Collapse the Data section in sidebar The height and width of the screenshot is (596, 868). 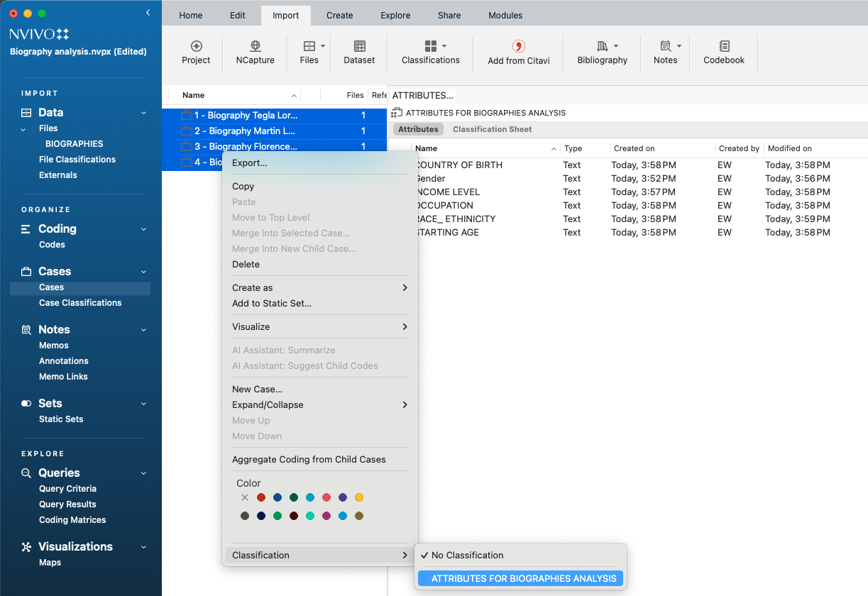(143, 113)
